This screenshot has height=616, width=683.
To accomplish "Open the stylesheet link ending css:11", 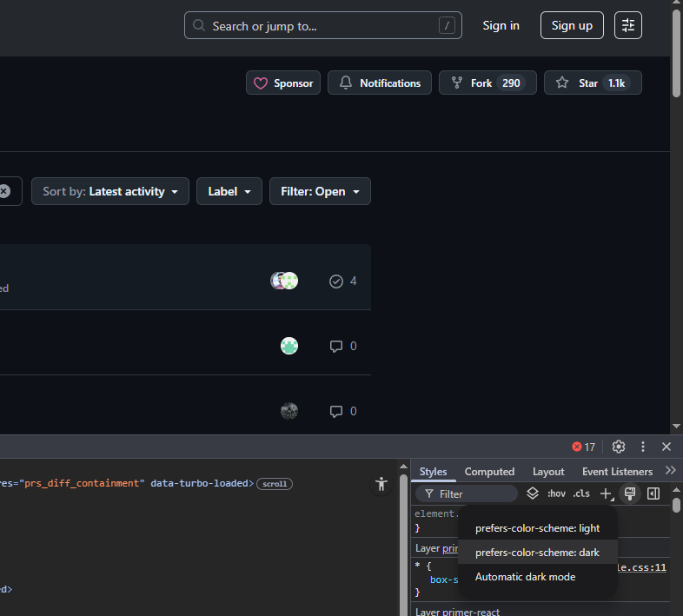I will click(x=641, y=567).
